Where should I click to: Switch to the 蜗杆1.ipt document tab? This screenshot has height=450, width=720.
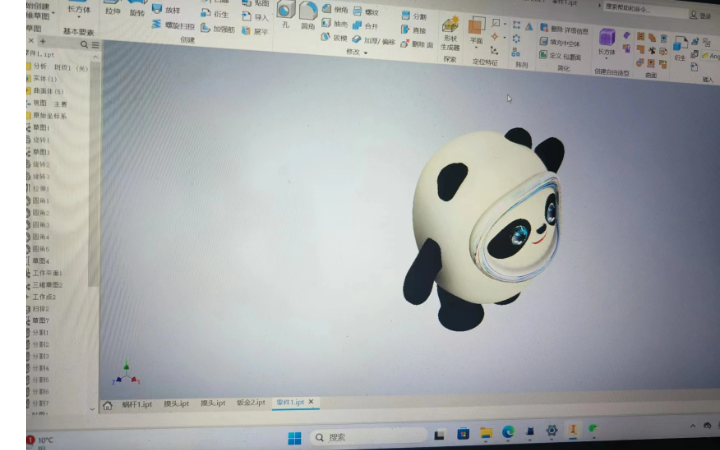coord(137,405)
